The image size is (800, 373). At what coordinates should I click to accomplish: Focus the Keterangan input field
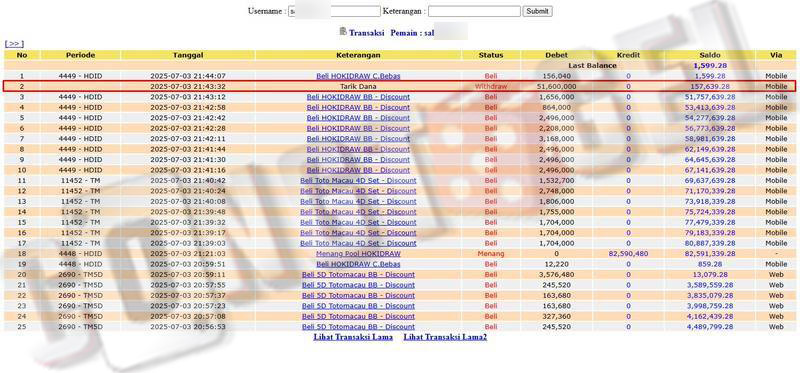(474, 11)
